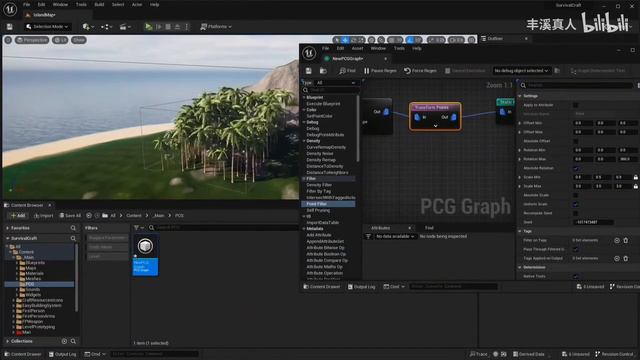This screenshot has height=360, width=640.
Task: Expand Offset Min property row
Action: point(520,123)
